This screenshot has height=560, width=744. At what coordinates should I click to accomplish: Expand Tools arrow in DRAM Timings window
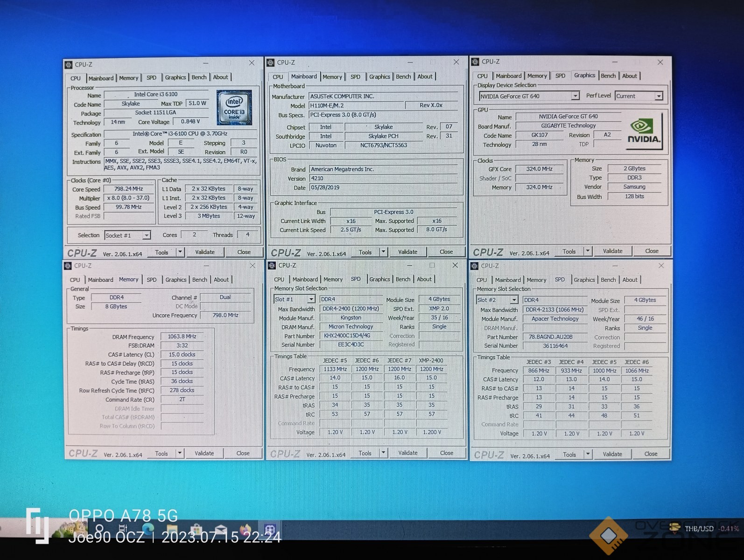[179, 453]
